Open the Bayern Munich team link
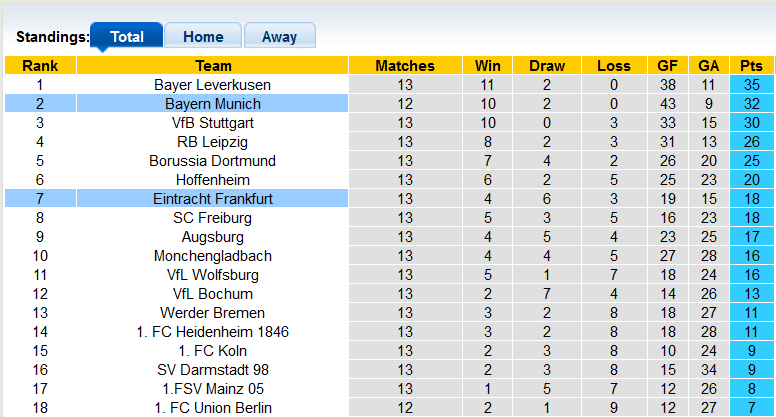 (213, 104)
